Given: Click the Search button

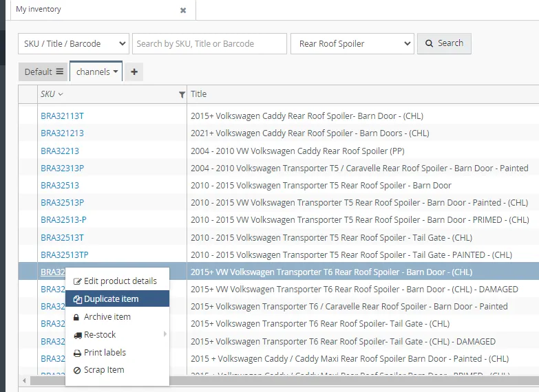Looking at the screenshot, I should (x=444, y=43).
